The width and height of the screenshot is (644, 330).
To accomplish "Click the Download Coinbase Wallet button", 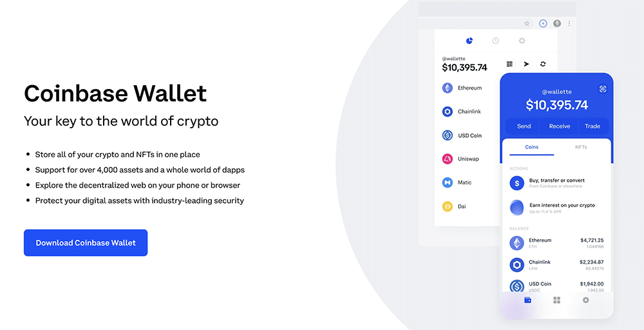I will [86, 242].
